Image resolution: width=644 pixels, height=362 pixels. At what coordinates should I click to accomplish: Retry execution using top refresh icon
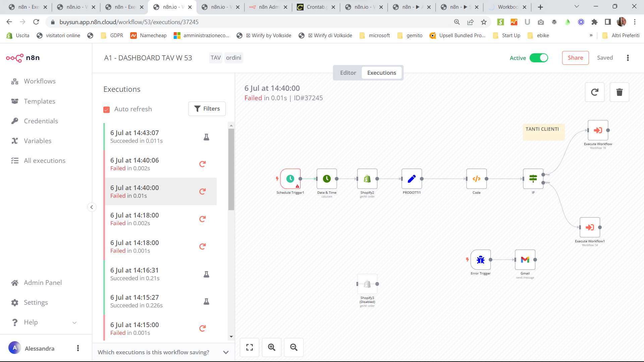594,92
